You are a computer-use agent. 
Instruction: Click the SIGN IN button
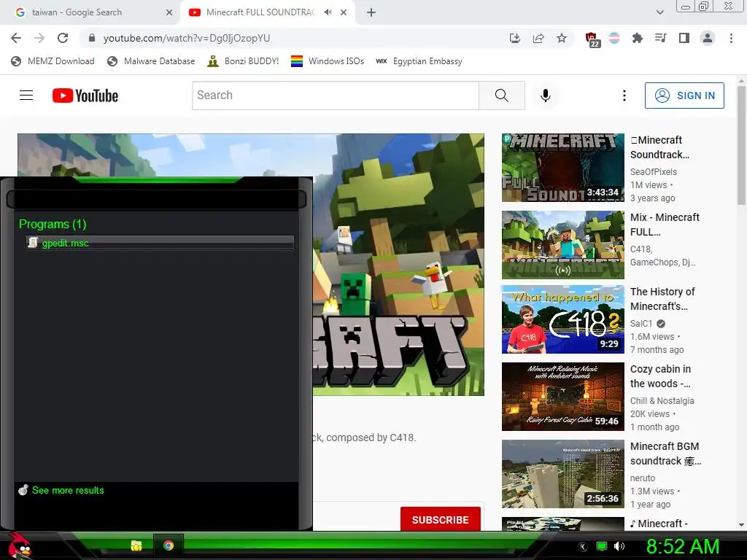tap(684, 96)
